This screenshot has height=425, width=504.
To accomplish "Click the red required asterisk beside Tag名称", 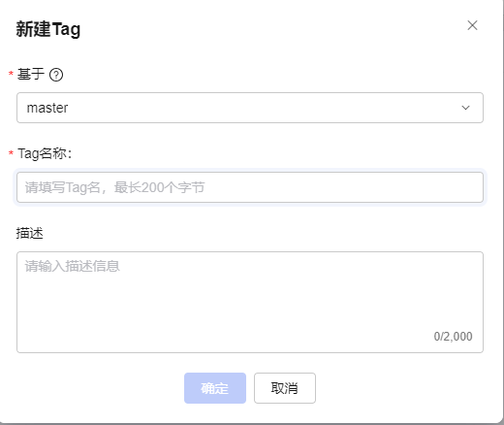I will pos(11,153).
